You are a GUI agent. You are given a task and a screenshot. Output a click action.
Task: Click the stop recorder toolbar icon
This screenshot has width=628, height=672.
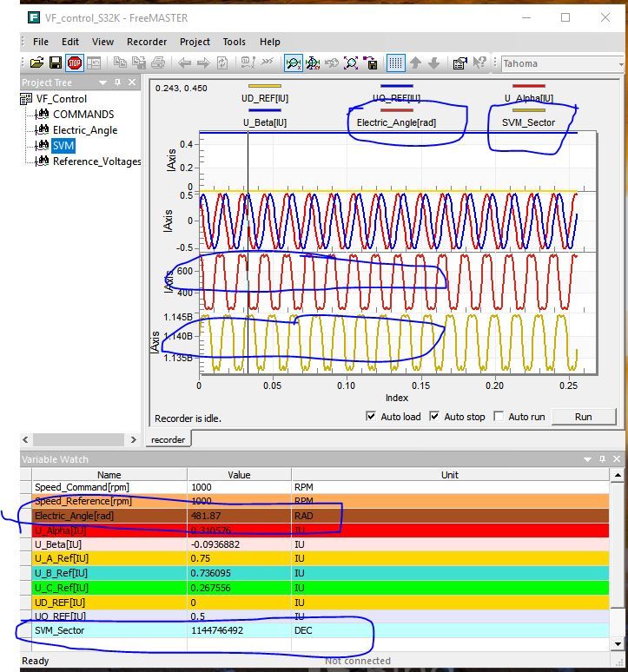pyautogui.click(x=267, y=63)
